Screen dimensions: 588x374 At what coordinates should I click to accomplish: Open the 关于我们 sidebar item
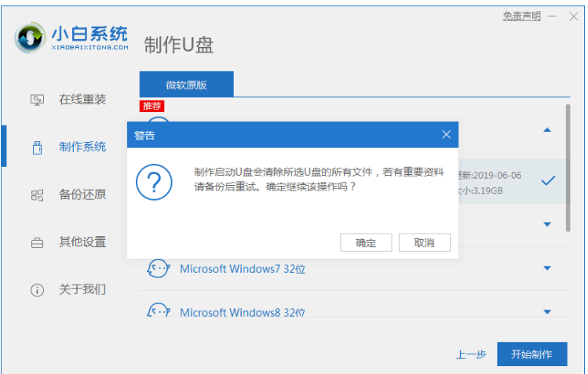click(x=82, y=289)
